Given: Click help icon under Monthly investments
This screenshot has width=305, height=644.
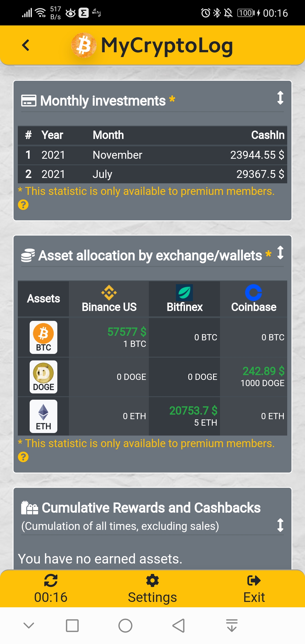Looking at the screenshot, I should (x=23, y=205).
